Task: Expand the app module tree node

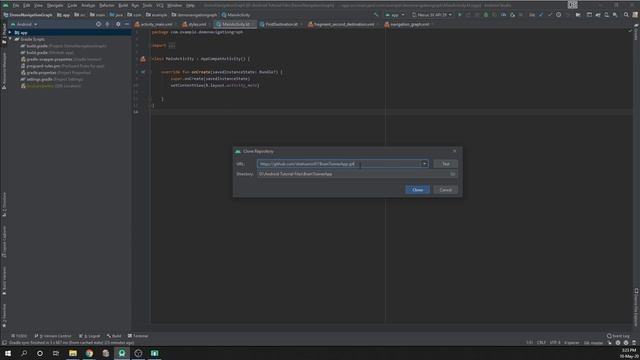Action: [x=10, y=32]
